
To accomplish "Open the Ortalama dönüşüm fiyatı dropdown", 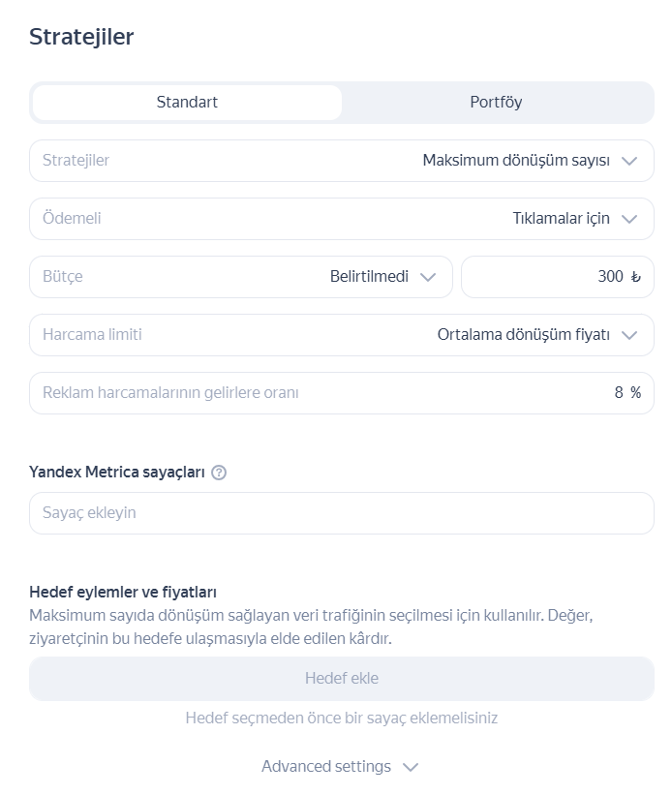I will [x=523, y=335].
